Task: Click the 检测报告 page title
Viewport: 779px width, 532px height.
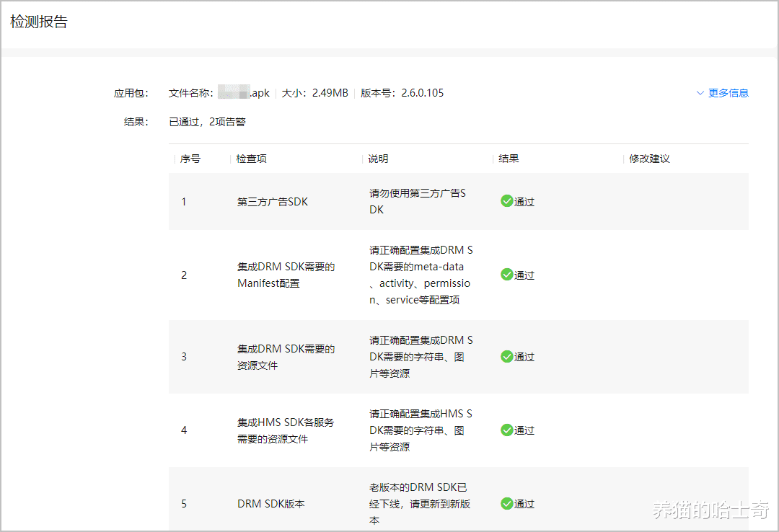Action: pos(39,22)
